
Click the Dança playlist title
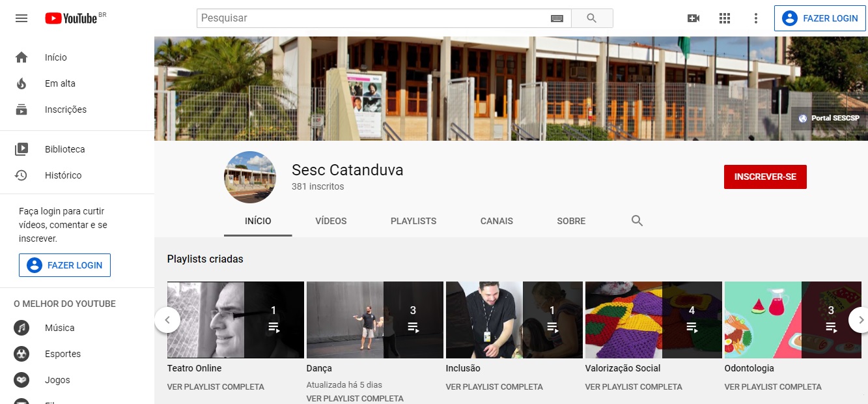(x=319, y=368)
